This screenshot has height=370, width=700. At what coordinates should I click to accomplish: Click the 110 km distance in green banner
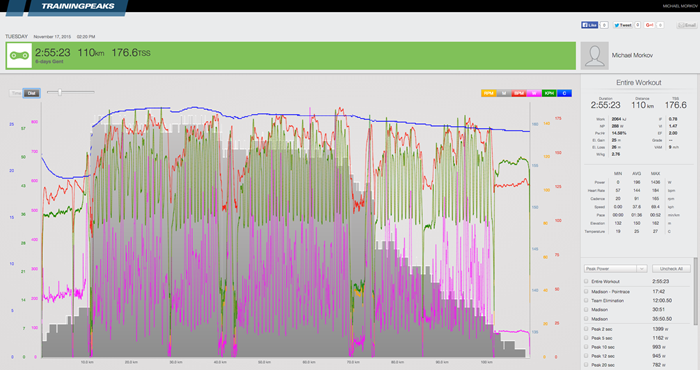coord(91,53)
